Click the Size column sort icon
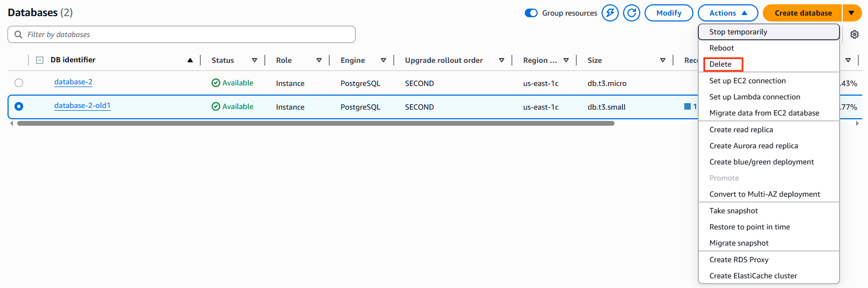The image size is (868, 288). coord(663,60)
